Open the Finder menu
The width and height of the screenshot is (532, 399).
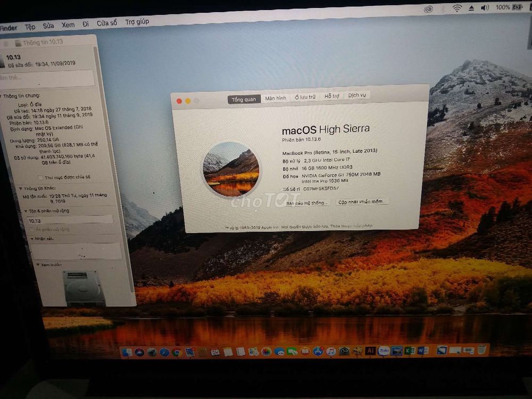point(8,28)
